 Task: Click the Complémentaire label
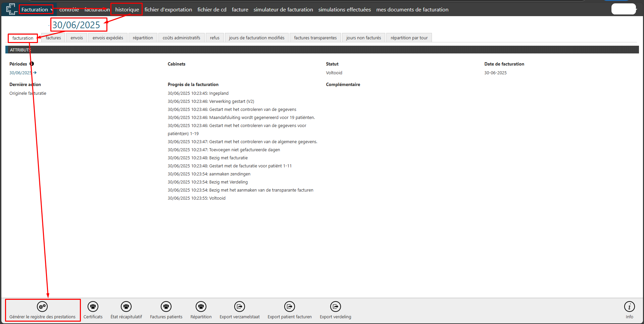pos(343,84)
